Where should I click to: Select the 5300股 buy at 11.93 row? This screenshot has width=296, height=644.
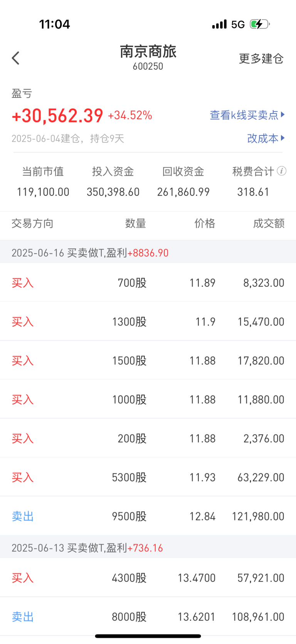(x=148, y=477)
